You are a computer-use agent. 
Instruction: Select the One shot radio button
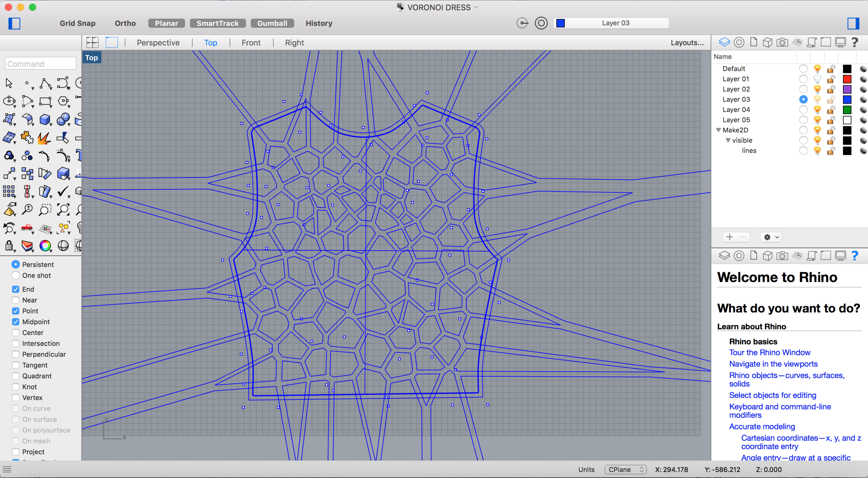point(16,275)
